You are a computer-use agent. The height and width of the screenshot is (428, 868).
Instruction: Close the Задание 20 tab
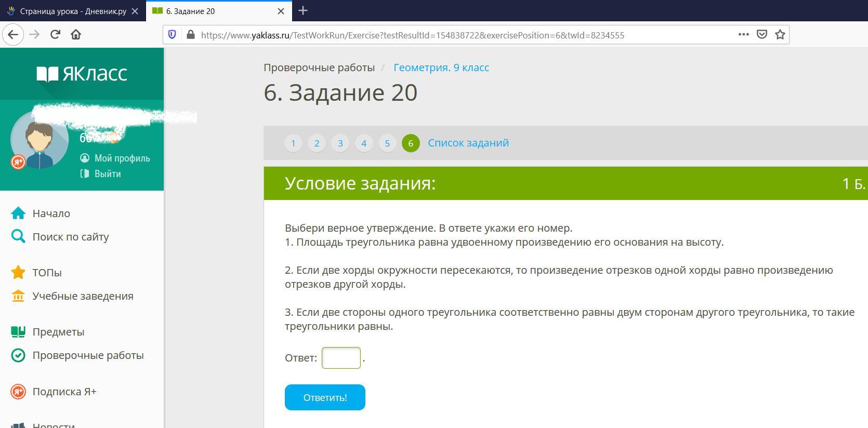click(x=281, y=11)
